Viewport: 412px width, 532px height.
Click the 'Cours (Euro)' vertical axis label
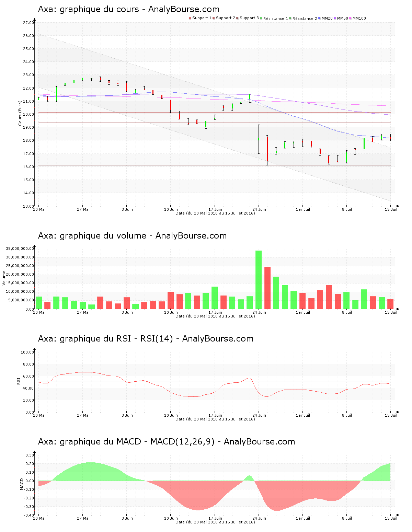(20, 113)
